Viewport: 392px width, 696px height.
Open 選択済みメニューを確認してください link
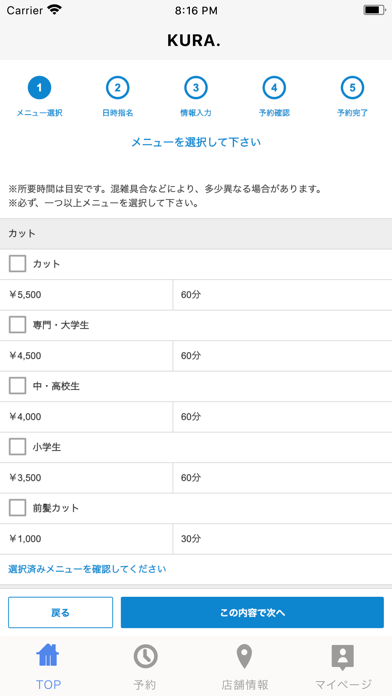(87, 569)
